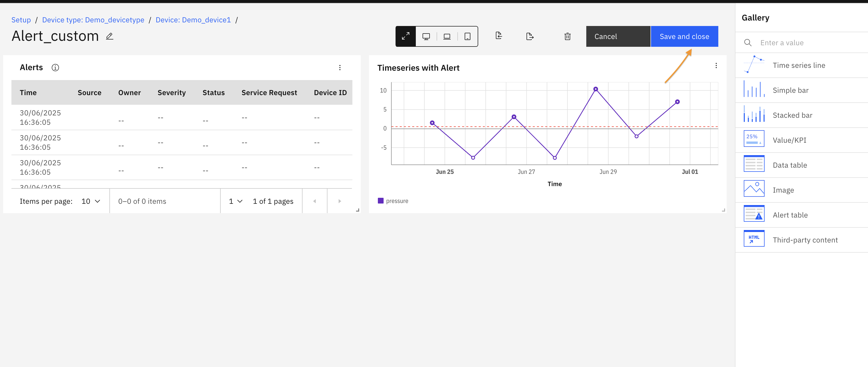Sort alerts by Owner column header
The width and height of the screenshot is (868, 367).
tap(129, 93)
